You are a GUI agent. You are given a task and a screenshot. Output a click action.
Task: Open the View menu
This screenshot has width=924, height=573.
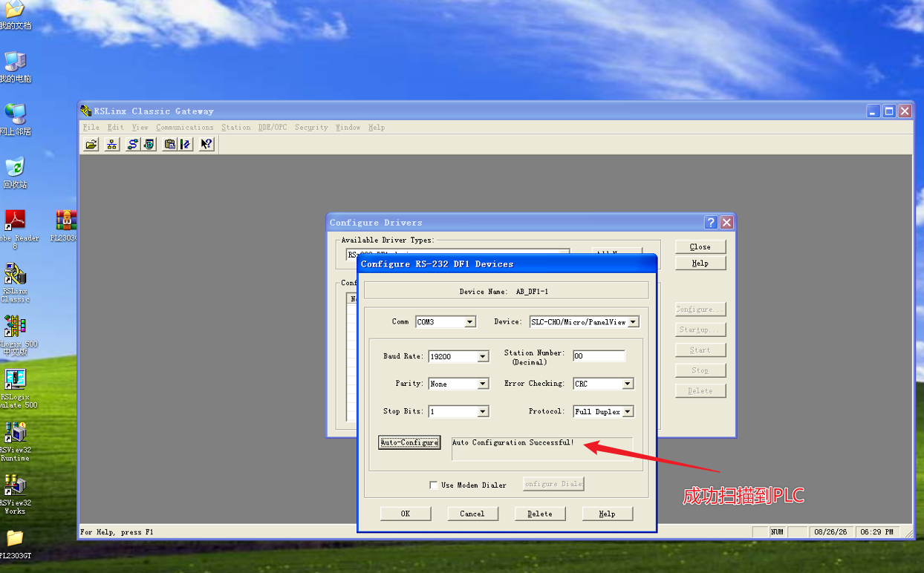pos(140,128)
